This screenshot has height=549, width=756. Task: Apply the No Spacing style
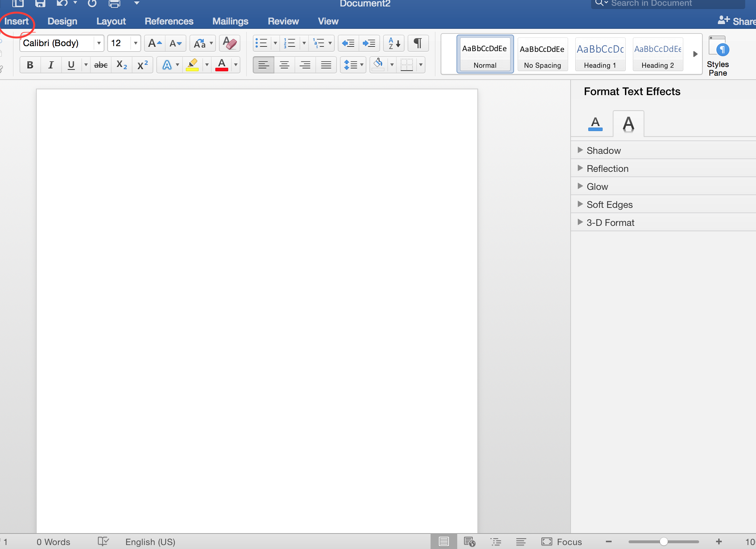pos(543,54)
